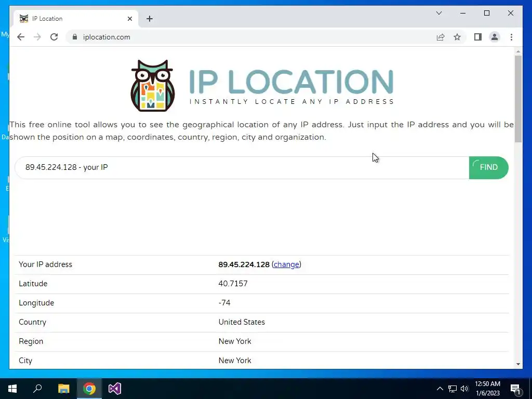
Task: Click the green FIND button
Action: [x=488, y=168]
